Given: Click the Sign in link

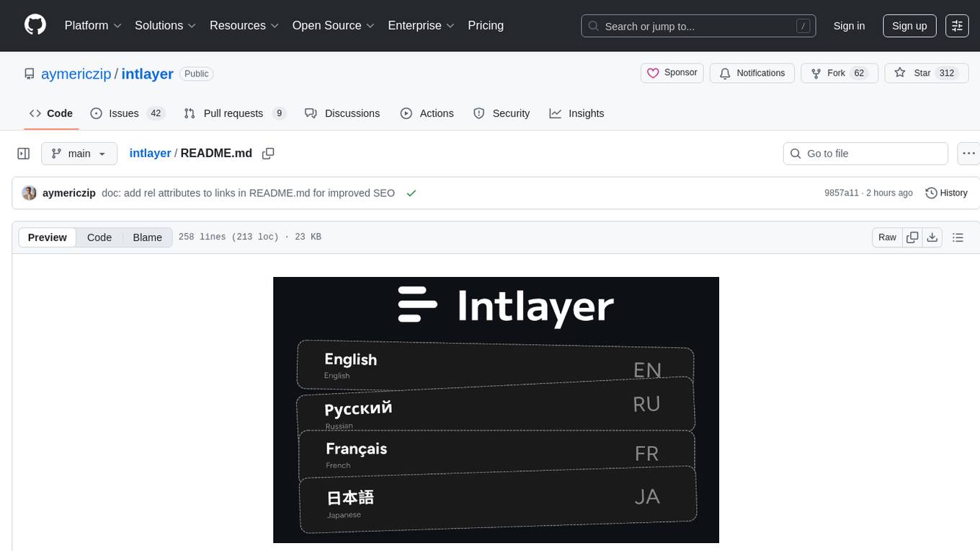Looking at the screenshot, I should 849,26.
